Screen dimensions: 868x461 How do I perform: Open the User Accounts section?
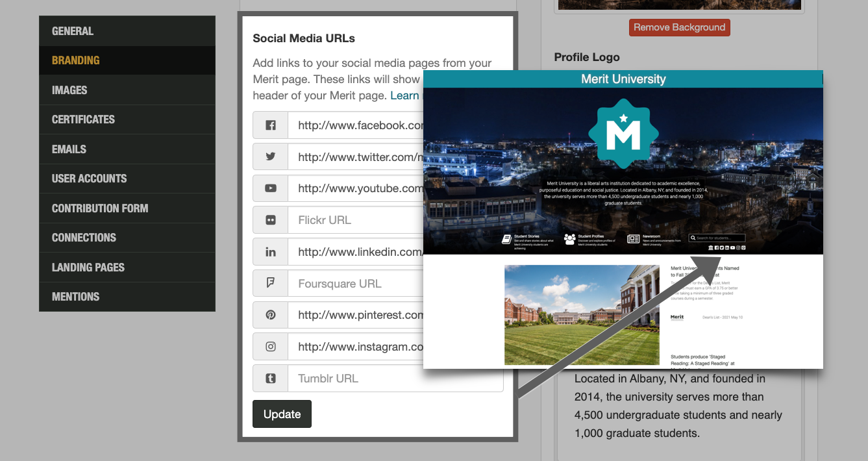click(89, 179)
